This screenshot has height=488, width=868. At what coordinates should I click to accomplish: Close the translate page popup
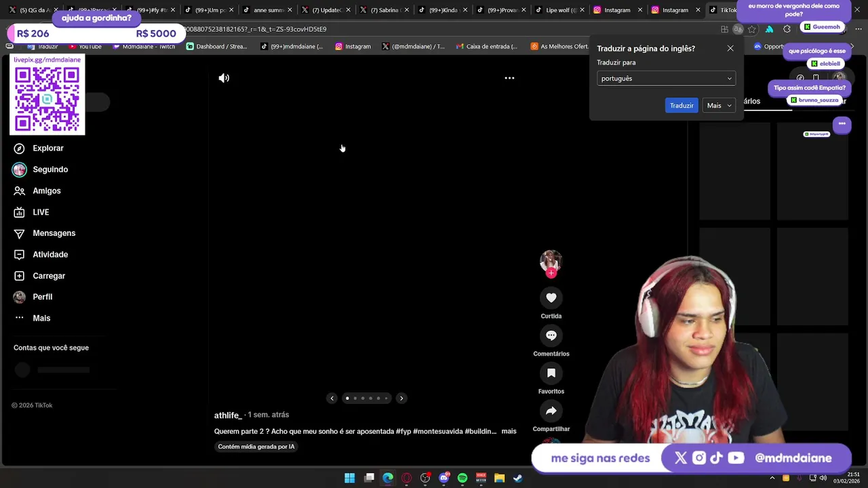(730, 49)
